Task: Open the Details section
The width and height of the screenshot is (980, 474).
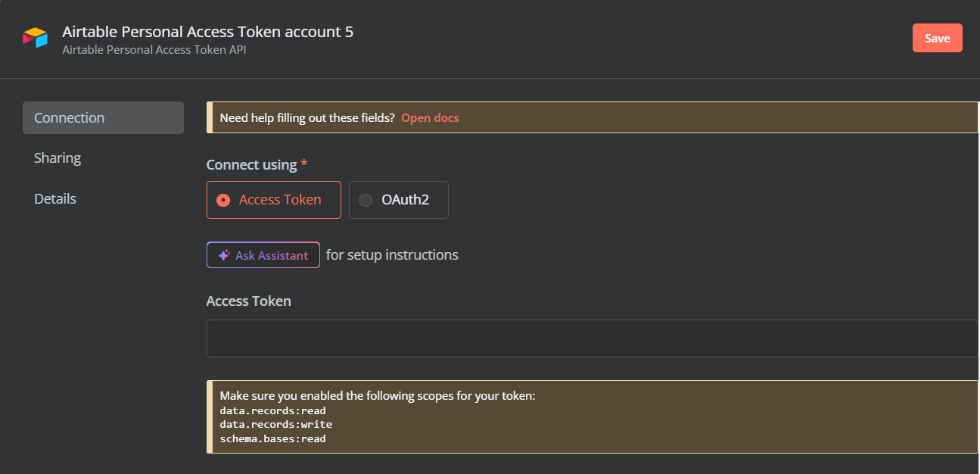Action: point(54,198)
